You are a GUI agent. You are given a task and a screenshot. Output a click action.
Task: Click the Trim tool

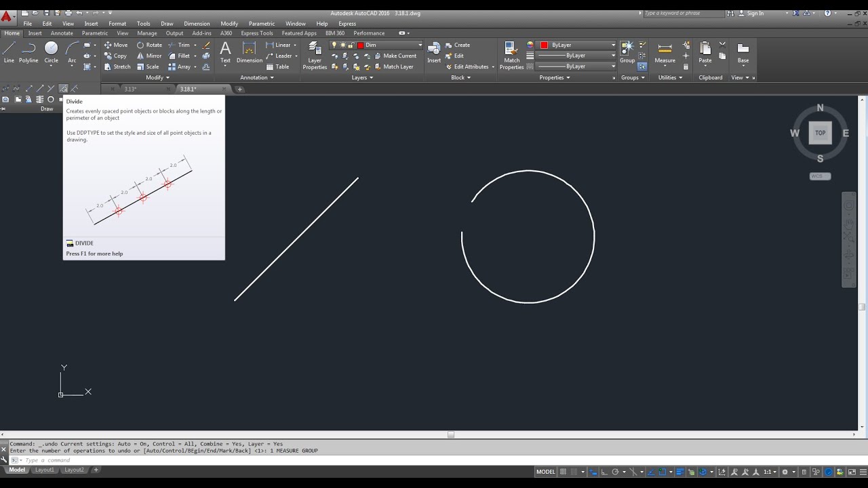point(179,45)
